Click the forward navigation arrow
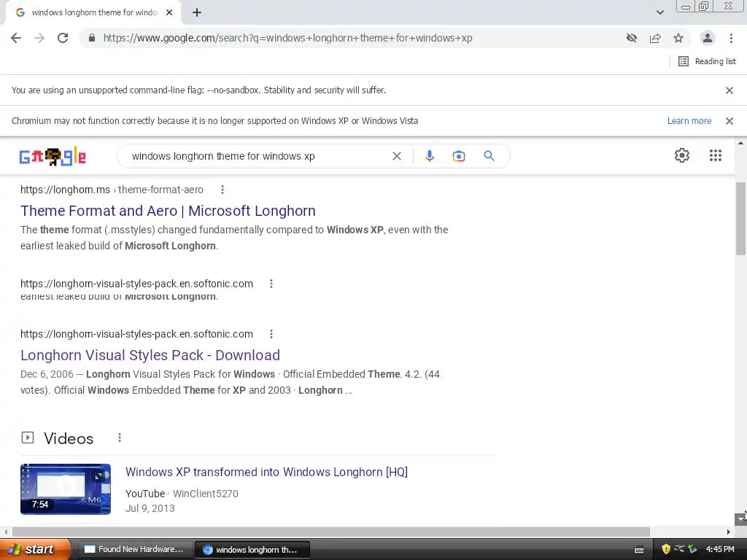The height and width of the screenshot is (560, 747). point(39,38)
